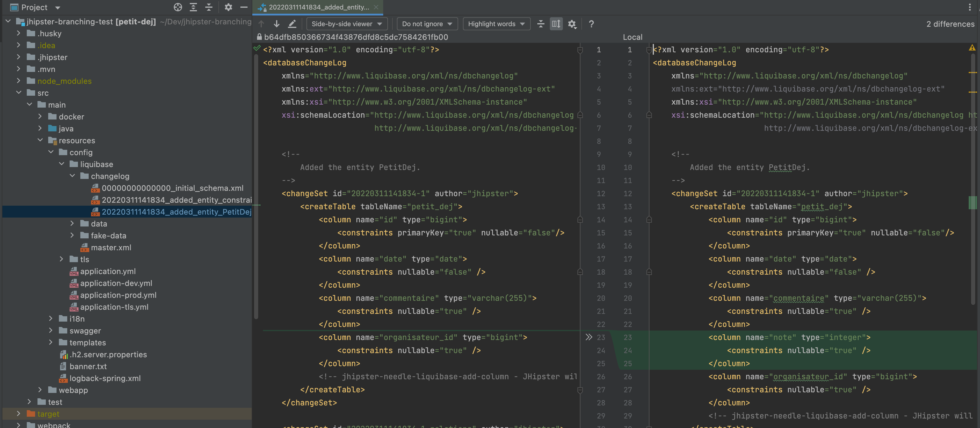980x428 pixels.
Task: Accept change using double chevron arrow
Action: pyautogui.click(x=588, y=337)
